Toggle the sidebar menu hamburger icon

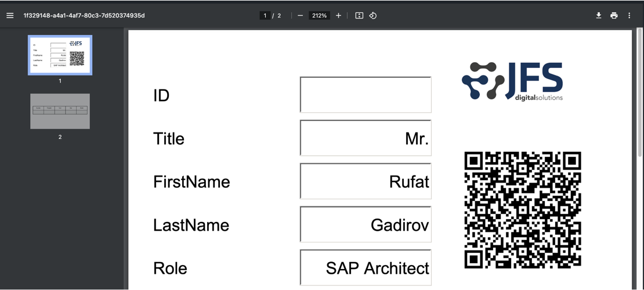[x=10, y=16]
